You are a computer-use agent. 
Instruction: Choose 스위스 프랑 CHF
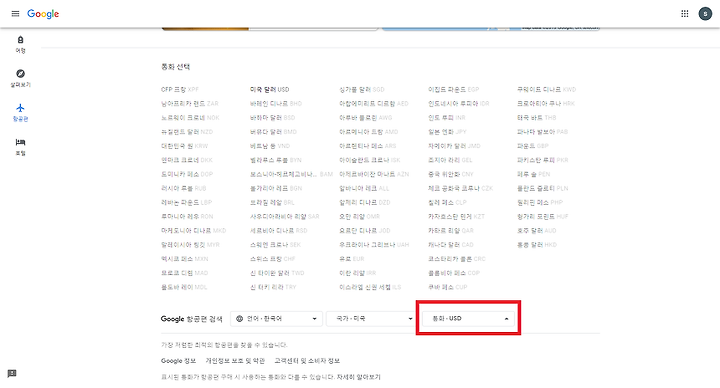tap(272, 259)
